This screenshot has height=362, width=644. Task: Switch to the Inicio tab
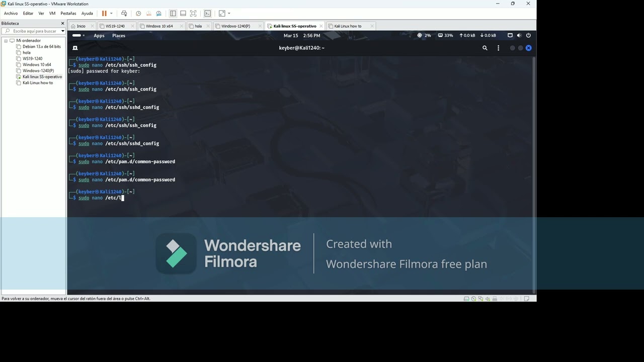[x=80, y=26]
